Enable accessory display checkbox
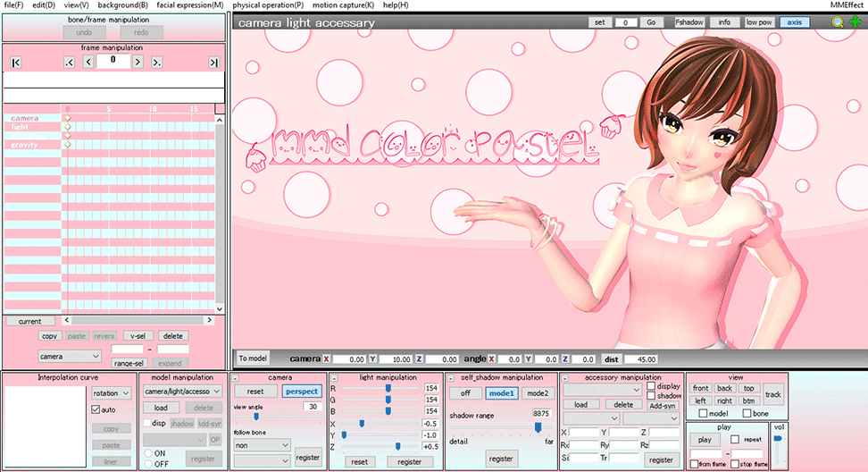868x472 pixels. click(x=651, y=386)
